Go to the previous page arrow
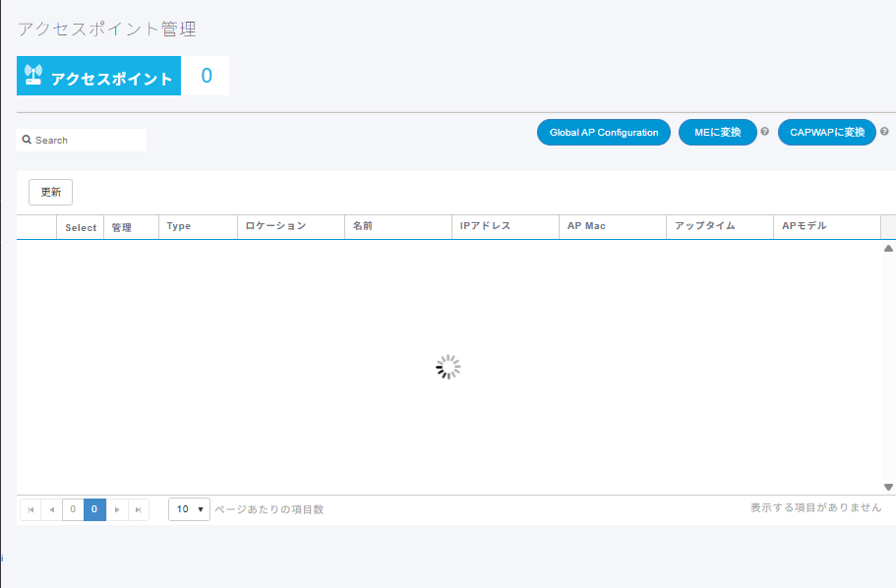The width and height of the screenshot is (896, 588). (x=51, y=509)
